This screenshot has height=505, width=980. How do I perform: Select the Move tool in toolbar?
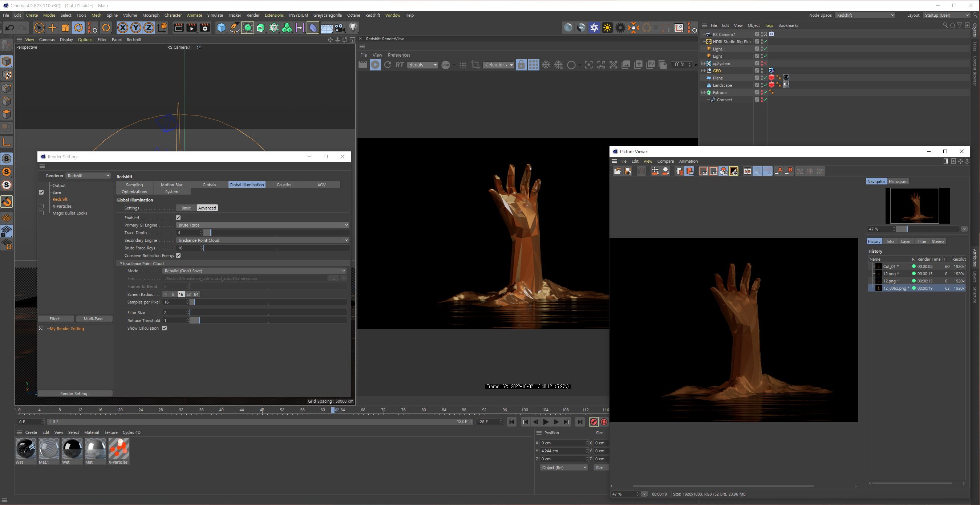point(52,28)
